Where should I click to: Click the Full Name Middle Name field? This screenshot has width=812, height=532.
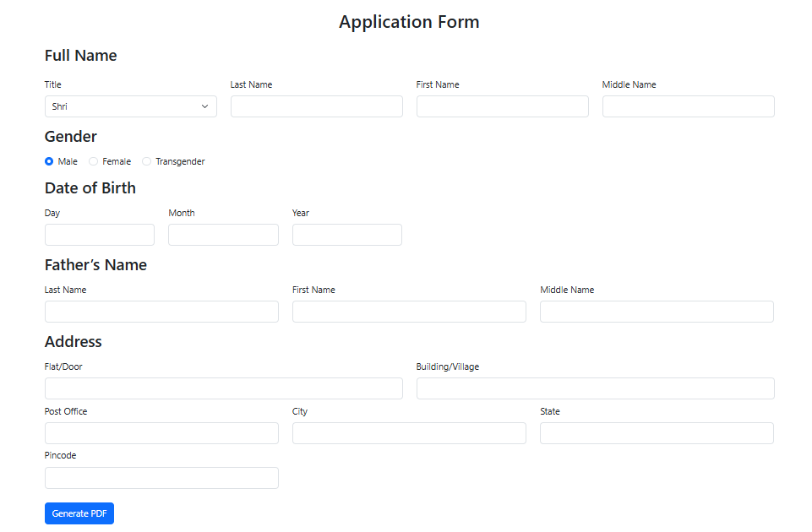click(688, 106)
